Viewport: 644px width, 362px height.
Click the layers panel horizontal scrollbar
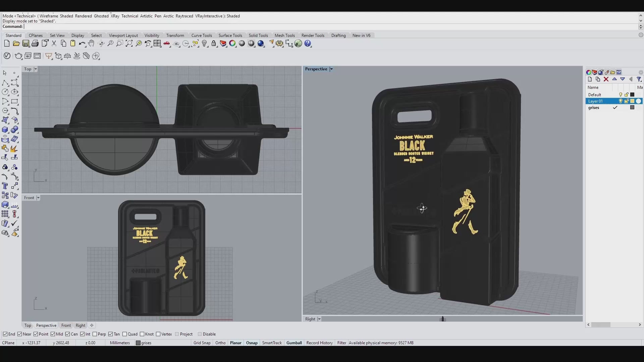(x=614, y=325)
